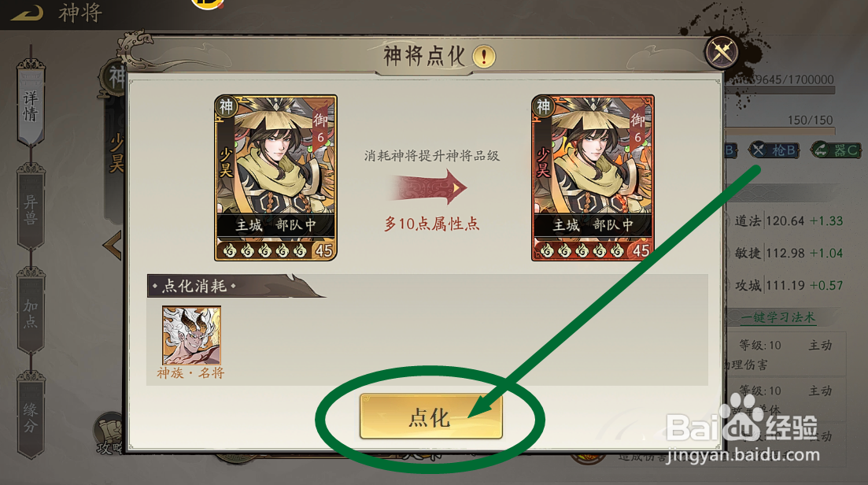The width and height of the screenshot is (868, 485).
Task: Switch to the 异兽 sidebar tab
Action: point(31,209)
